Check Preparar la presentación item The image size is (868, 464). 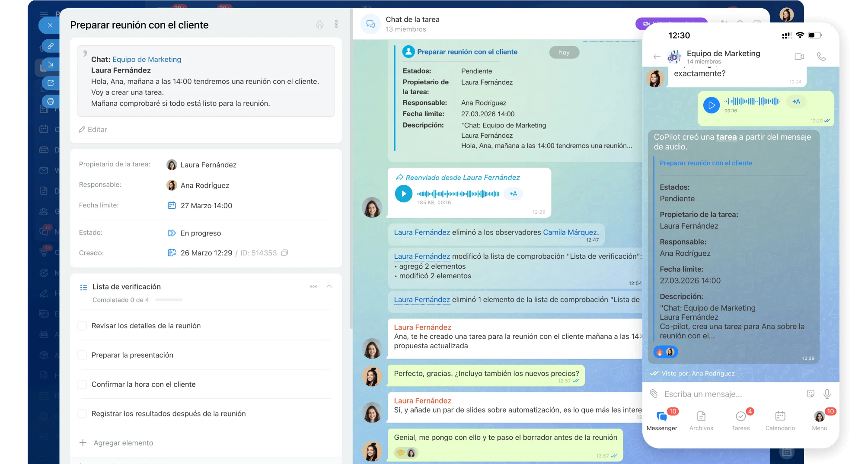pos(82,355)
